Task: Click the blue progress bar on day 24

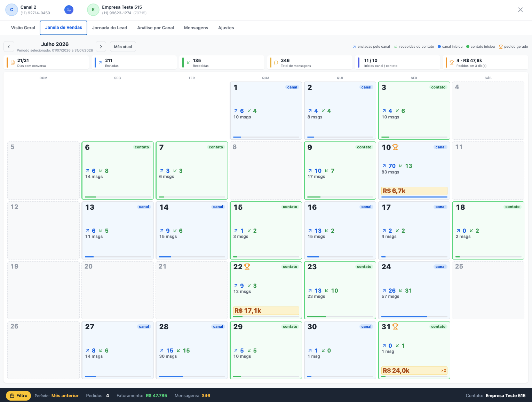Action: 404,317
